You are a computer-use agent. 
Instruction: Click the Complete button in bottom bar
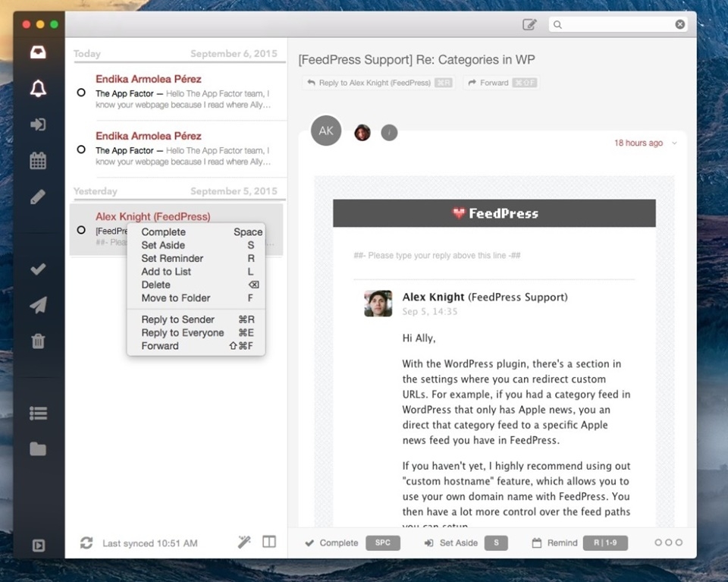pyautogui.click(x=353, y=543)
